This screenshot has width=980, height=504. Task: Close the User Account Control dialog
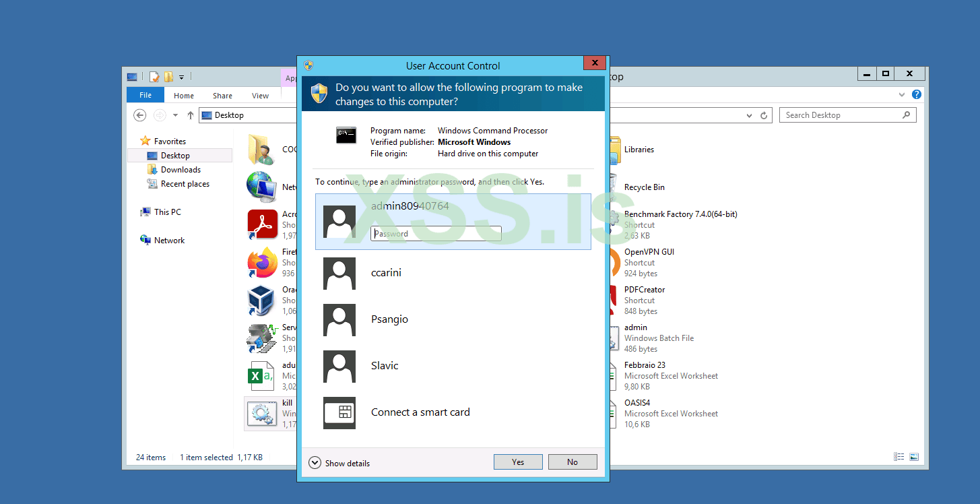pos(594,63)
